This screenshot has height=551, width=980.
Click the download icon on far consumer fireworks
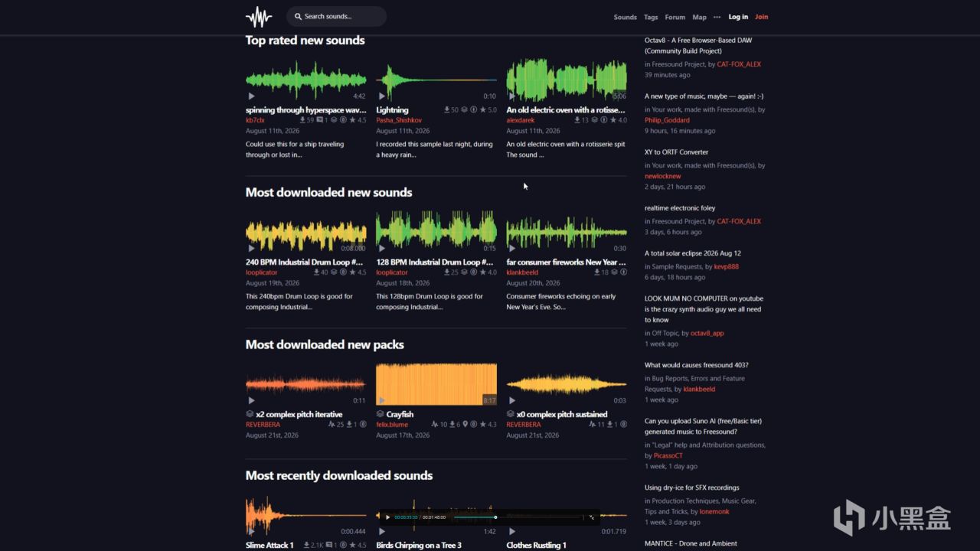point(596,272)
